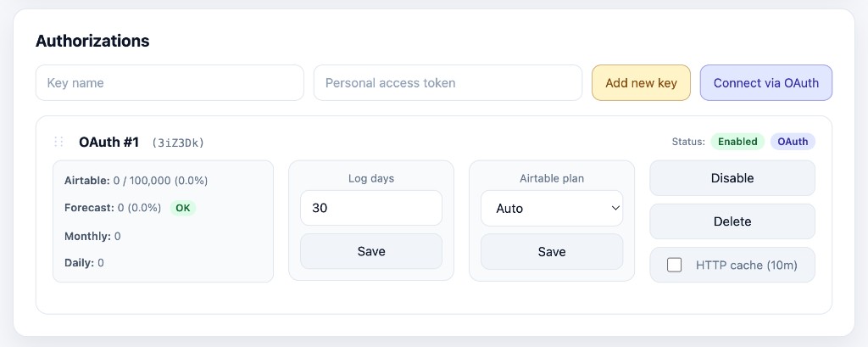Save the Log days setting

pyautogui.click(x=370, y=251)
